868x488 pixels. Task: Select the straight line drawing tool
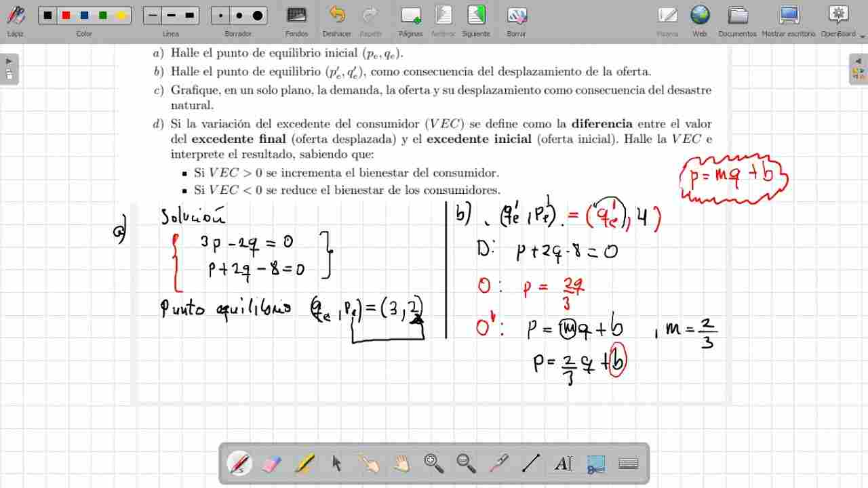[531, 464]
